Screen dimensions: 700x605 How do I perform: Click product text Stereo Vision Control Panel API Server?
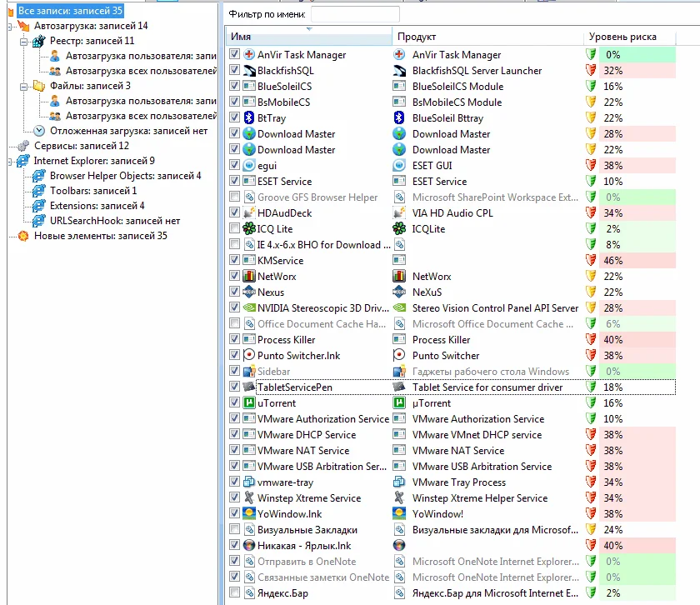495,308
